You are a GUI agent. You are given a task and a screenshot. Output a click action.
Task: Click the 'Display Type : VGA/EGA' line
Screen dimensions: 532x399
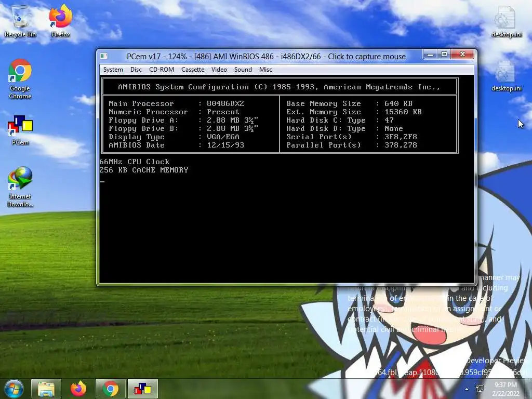(174, 137)
